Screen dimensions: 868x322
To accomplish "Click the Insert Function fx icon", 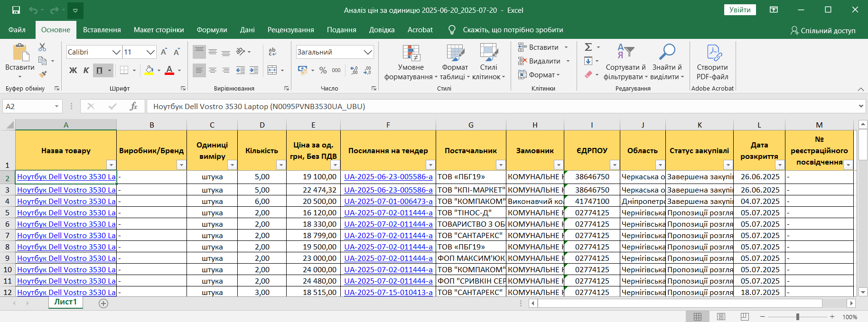I will (x=133, y=106).
